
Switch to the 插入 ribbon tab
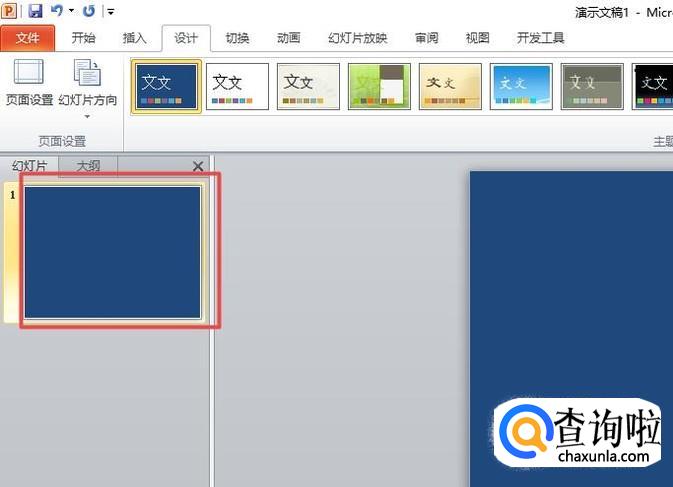coord(134,38)
